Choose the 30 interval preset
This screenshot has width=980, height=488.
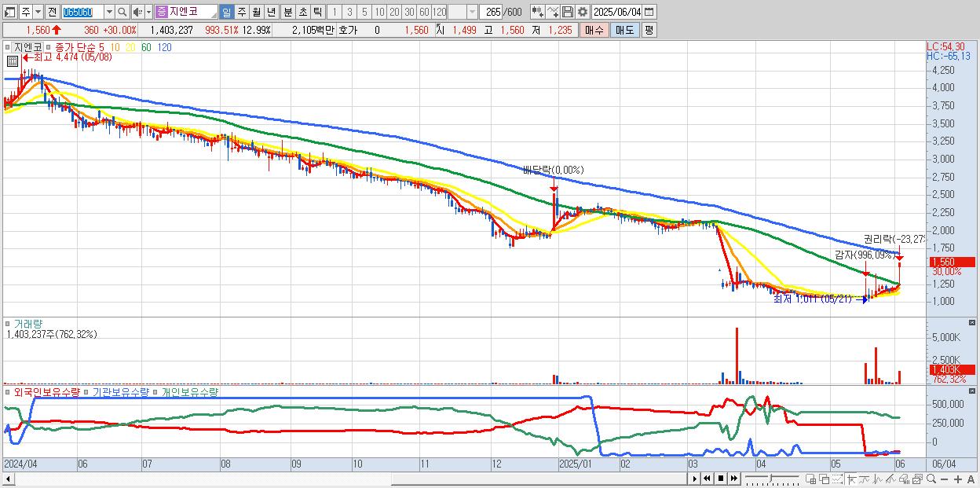[x=408, y=12]
